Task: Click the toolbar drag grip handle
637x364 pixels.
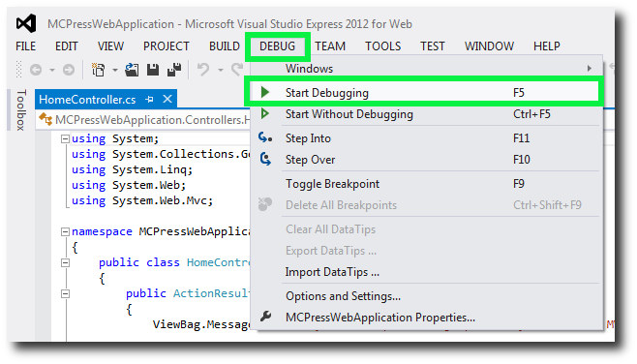Action: pyautogui.click(x=18, y=70)
